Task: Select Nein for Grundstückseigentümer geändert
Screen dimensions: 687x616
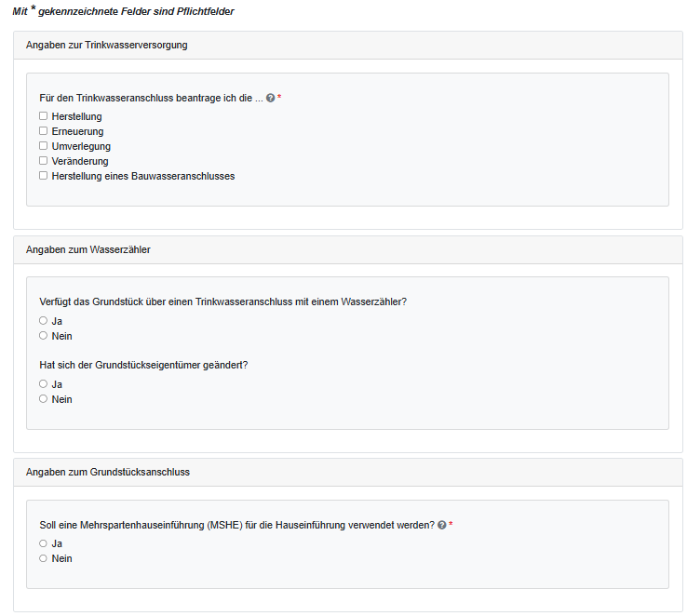Action: (x=43, y=399)
